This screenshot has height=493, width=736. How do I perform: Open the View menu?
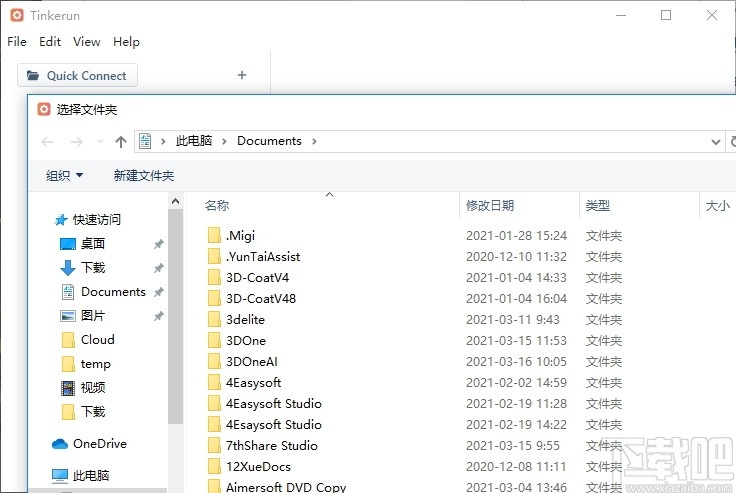pos(86,42)
